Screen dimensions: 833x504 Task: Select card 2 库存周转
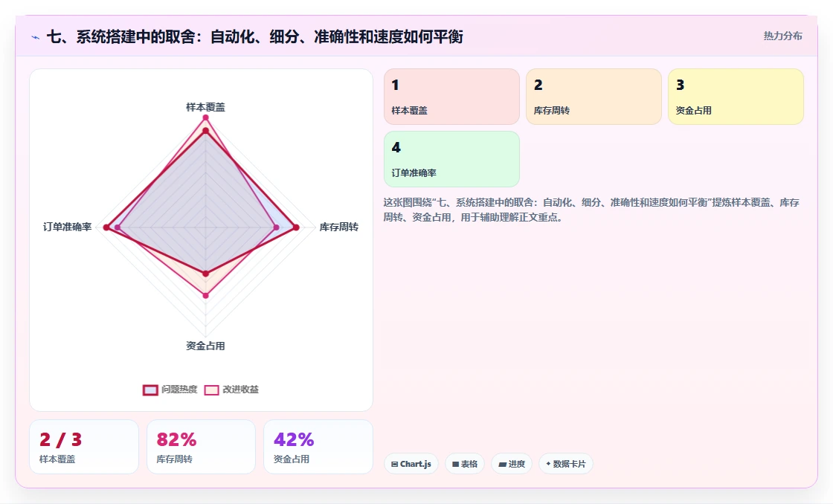(x=594, y=97)
